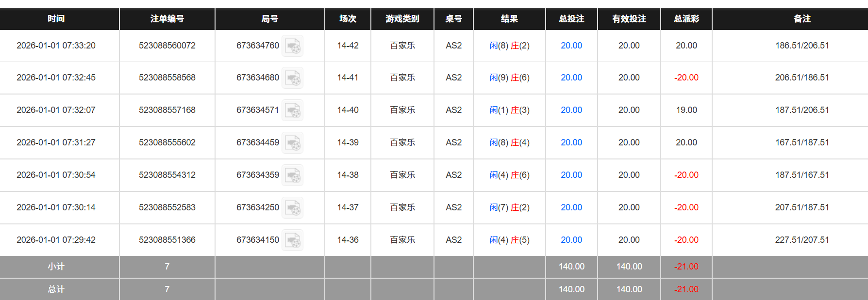Open the video replay for game 673634571
Viewport: 868px width, 300px height.
point(292,110)
